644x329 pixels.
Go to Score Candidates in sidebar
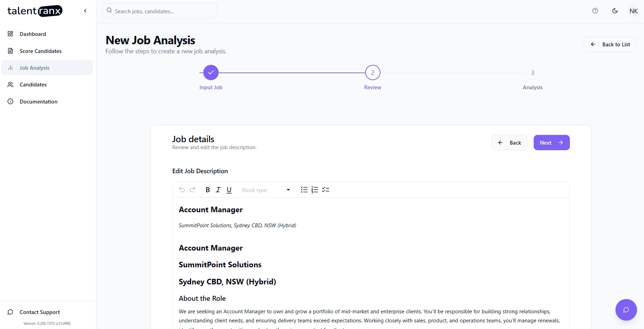point(40,51)
